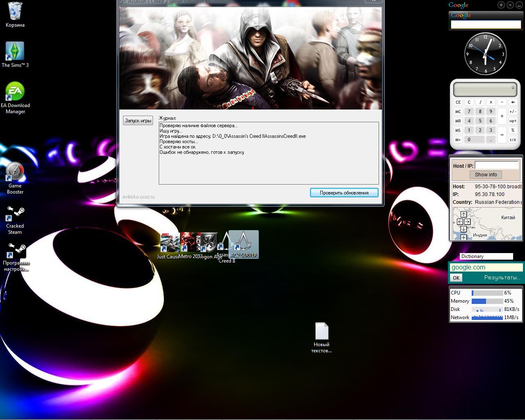This screenshot has height=420, width=525.
Task: Click log line "Проверяю наличие файлов сервера..."
Action: coord(199,126)
